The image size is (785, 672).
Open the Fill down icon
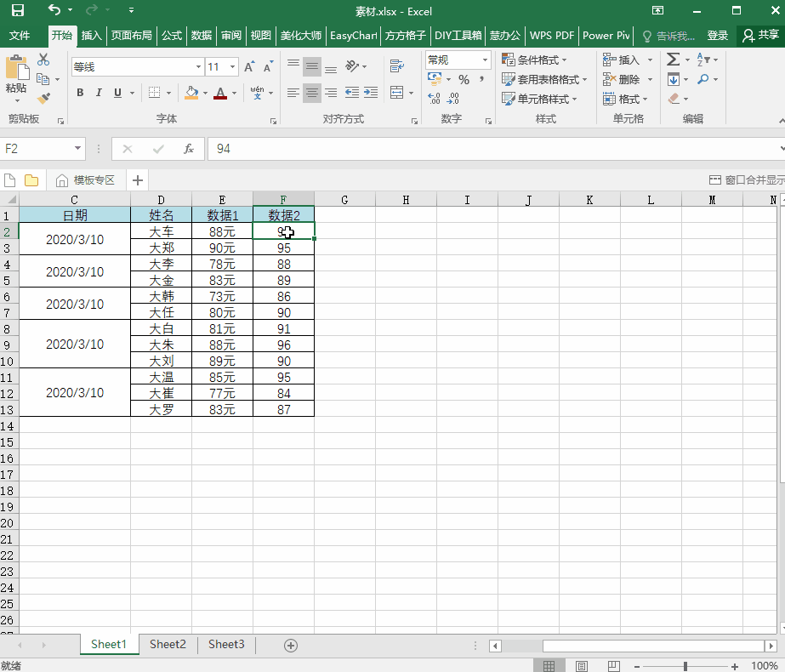pyautogui.click(x=674, y=79)
